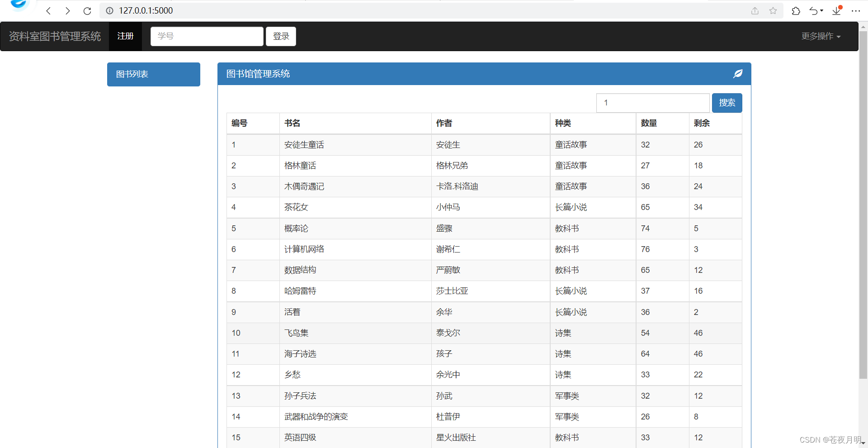Click the site info icon in address bar
868x448 pixels.
click(109, 10)
